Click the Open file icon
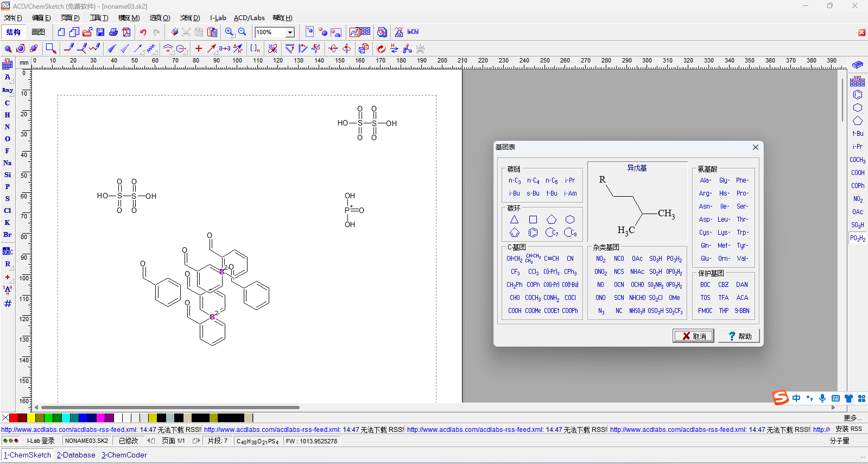 click(x=87, y=32)
